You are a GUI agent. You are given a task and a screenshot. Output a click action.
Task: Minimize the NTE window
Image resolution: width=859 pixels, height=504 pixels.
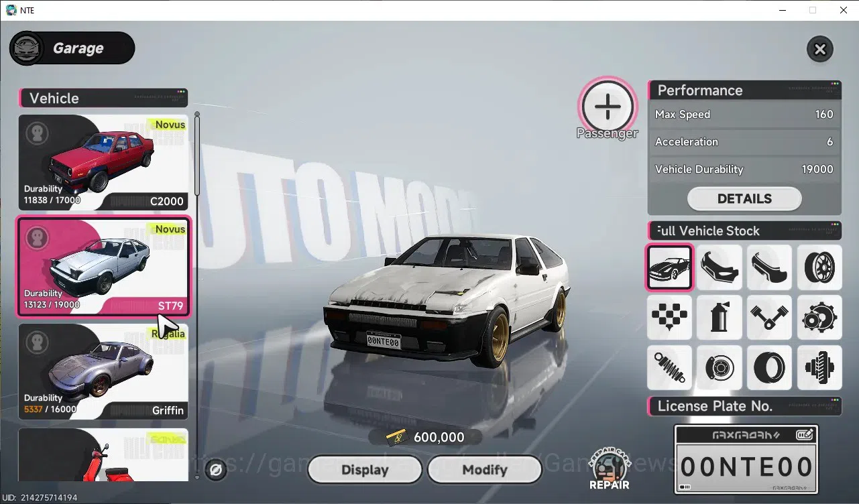782,10
